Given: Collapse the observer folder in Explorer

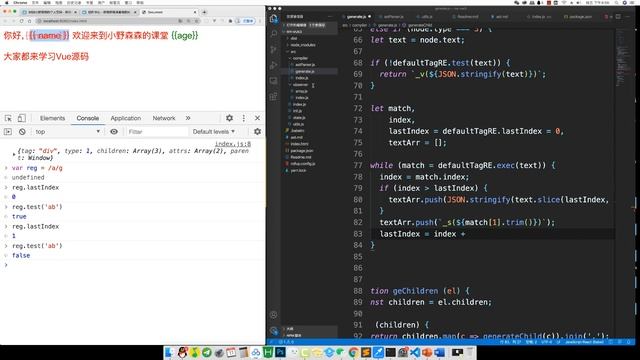Looking at the screenshot, I should point(309,85).
